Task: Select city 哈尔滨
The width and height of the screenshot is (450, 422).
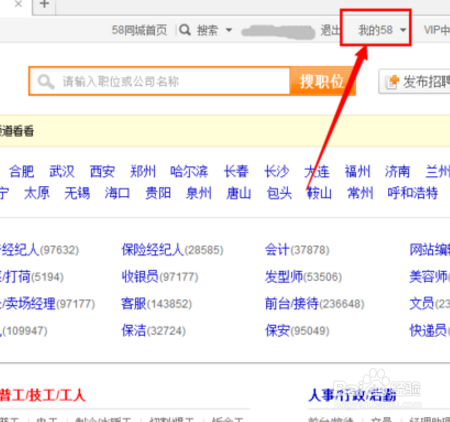Action: coord(189,172)
